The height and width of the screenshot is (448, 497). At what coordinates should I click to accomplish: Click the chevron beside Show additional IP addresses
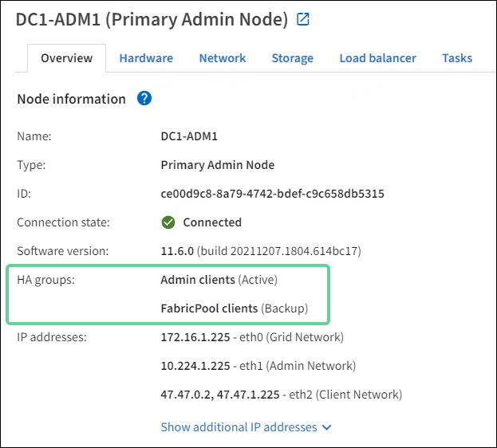326,427
